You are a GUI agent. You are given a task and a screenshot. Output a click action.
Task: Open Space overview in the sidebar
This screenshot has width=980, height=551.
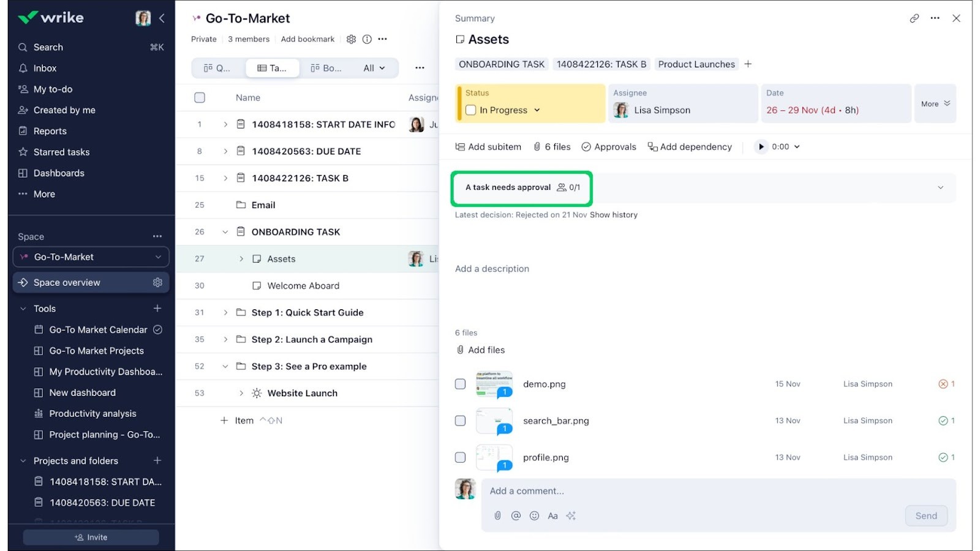tap(67, 282)
